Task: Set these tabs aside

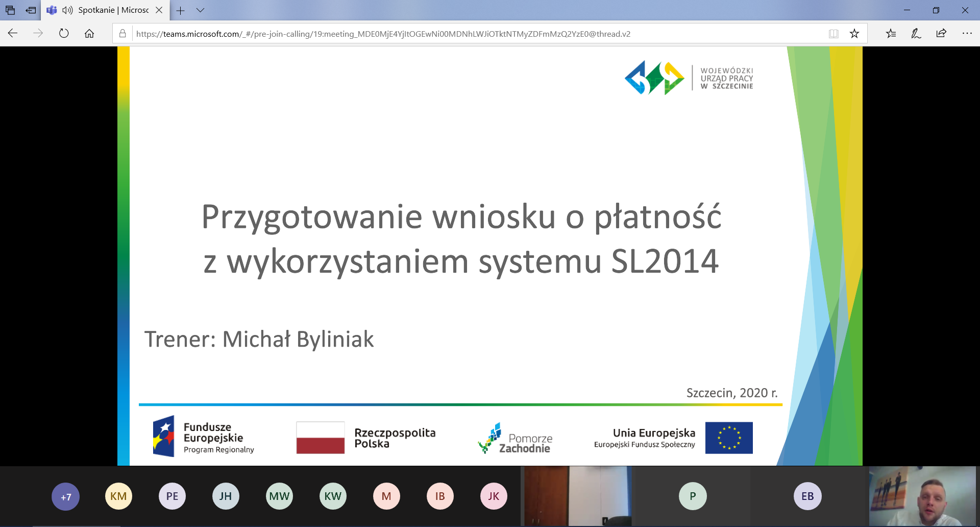Action: [31, 10]
